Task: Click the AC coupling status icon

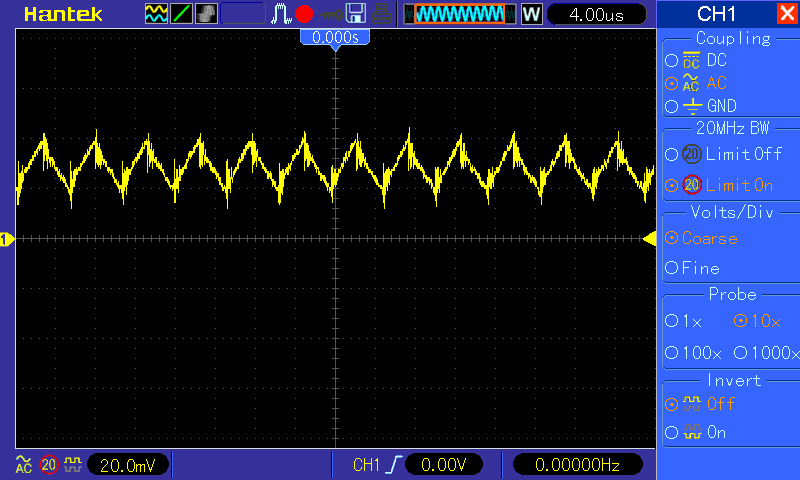Action: point(23,464)
